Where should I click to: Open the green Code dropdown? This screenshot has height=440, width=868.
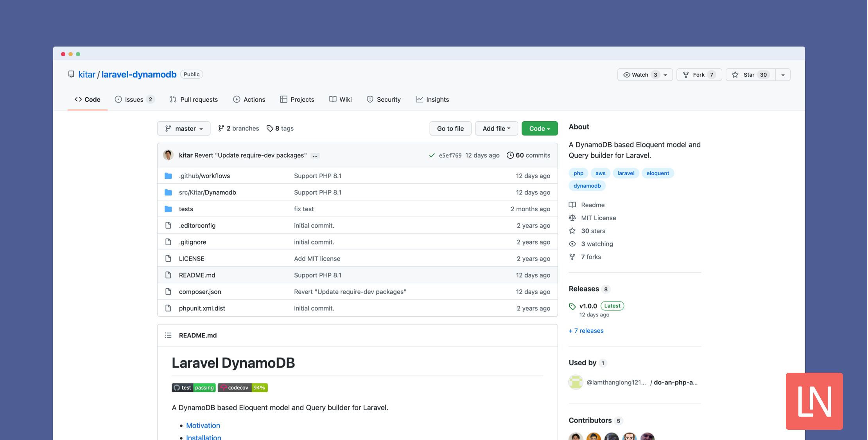tap(540, 128)
